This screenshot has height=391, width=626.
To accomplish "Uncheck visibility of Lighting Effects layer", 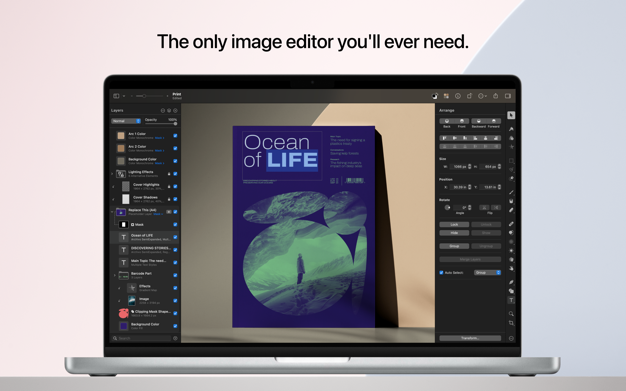I will pos(175,174).
